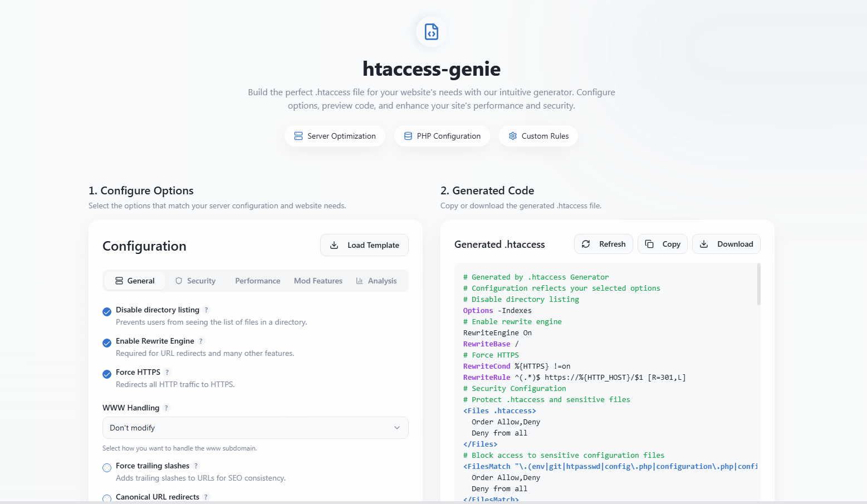The image size is (867, 504).
Task: Click the shield icon on Security tab
Action: (178, 280)
